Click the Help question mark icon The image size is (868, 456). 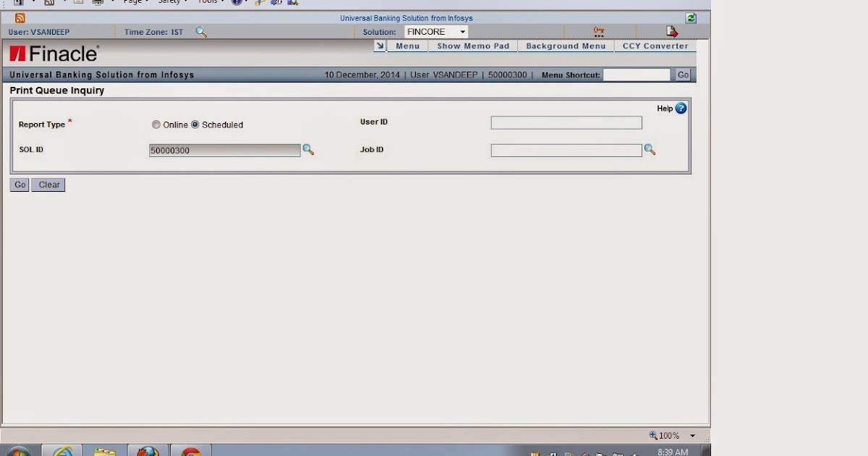click(680, 108)
